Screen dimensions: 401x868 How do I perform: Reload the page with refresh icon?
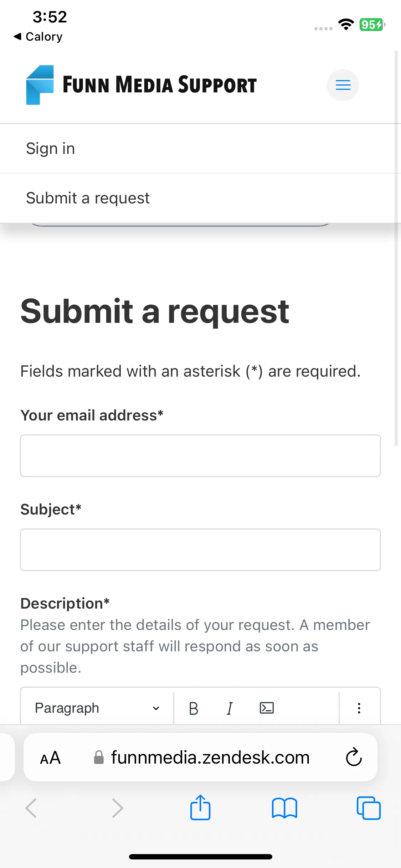click(354, 756)
